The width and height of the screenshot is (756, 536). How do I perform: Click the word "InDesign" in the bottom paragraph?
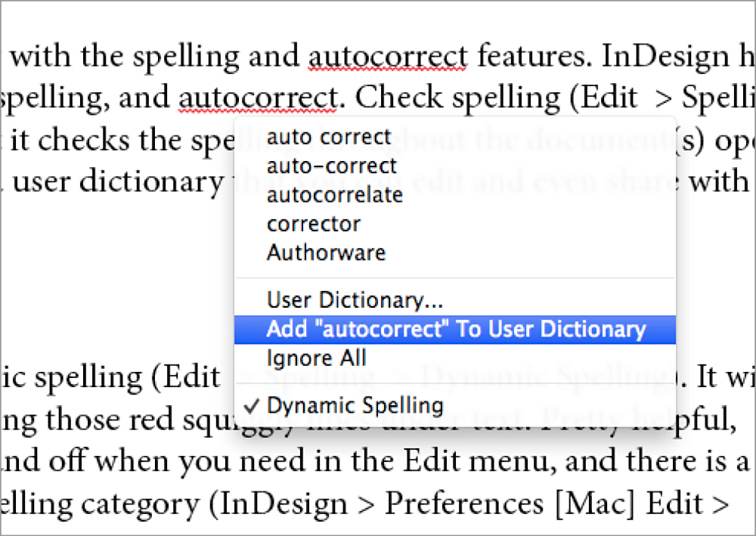pyautogui.click(x=287, y=503)
